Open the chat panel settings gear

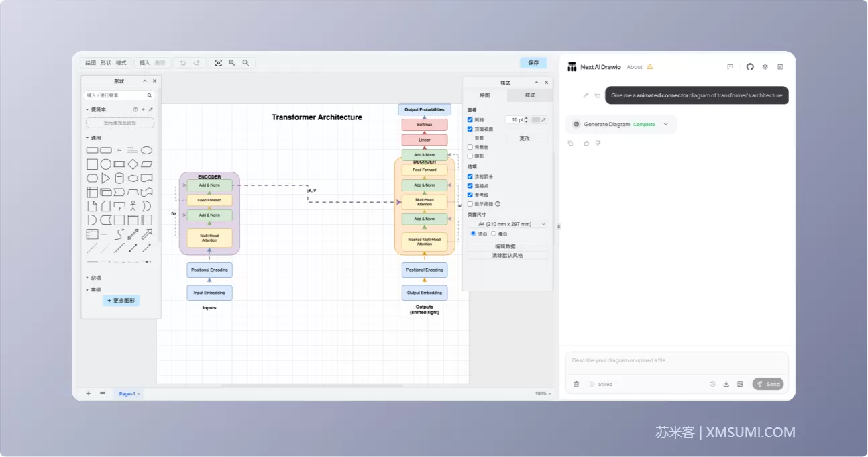(765, 67)
